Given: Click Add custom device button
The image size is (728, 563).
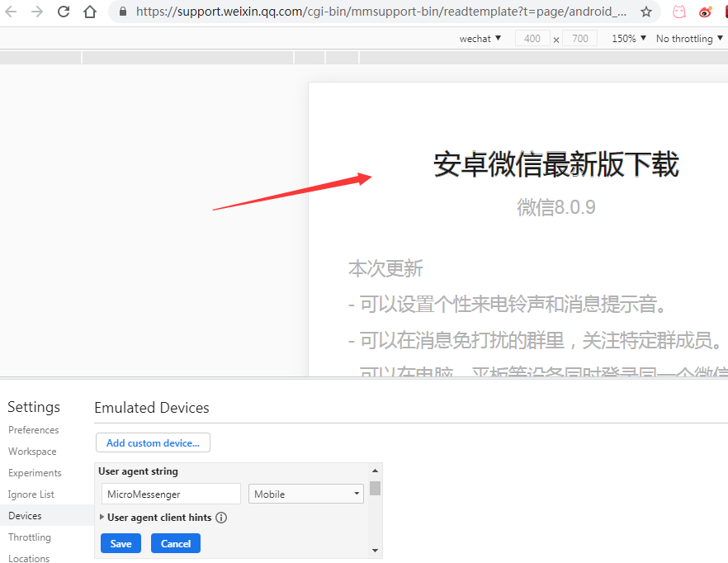Looking at the screenshot, I should click(153, 442).
